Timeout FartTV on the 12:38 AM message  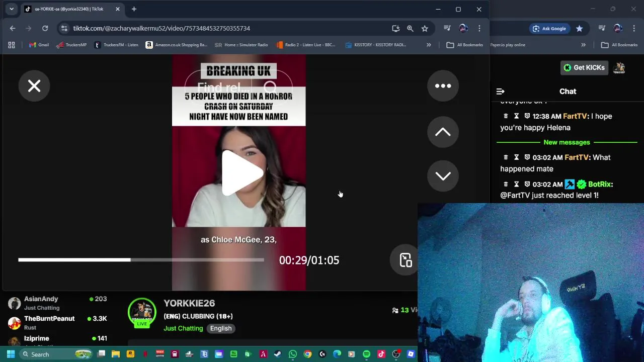[516, 116]
